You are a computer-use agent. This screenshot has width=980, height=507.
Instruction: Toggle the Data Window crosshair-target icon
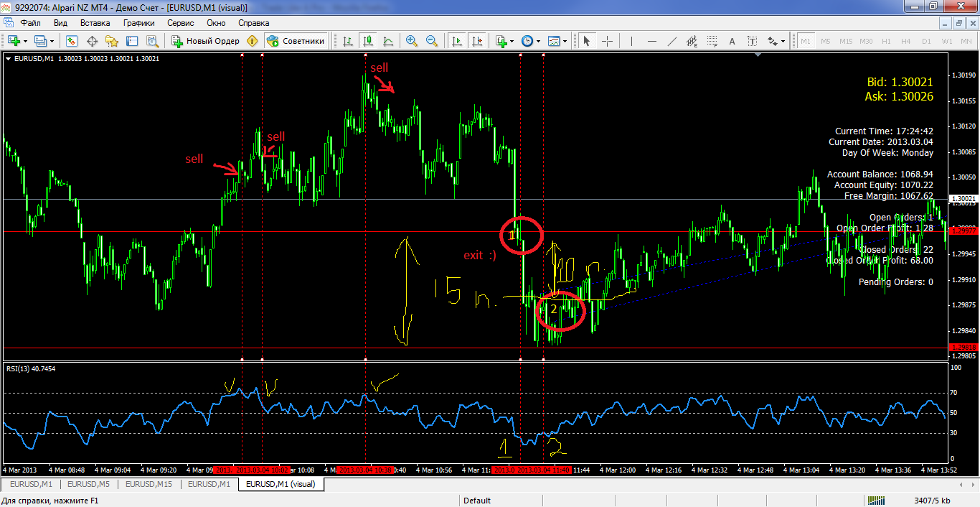click(92, 41)
